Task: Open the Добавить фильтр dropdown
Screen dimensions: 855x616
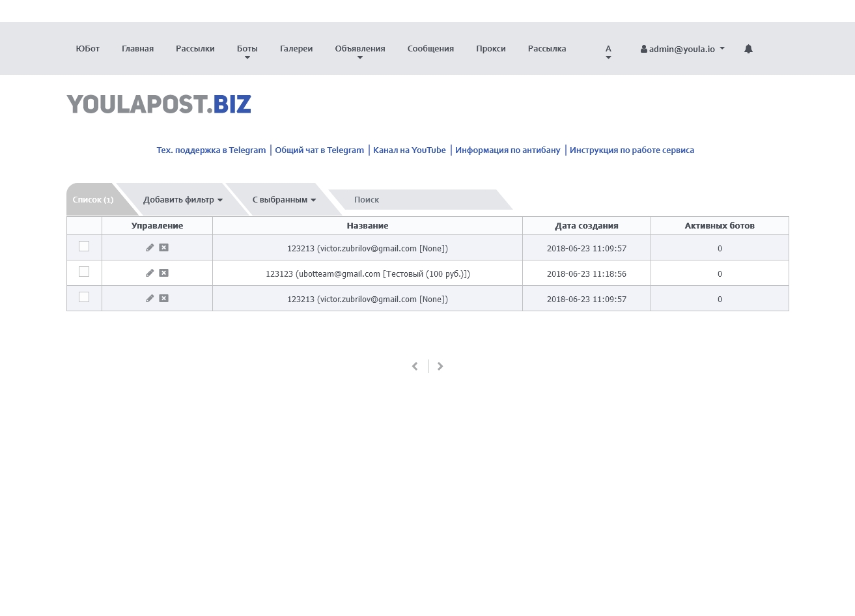Action: click(x=183, y=200)
